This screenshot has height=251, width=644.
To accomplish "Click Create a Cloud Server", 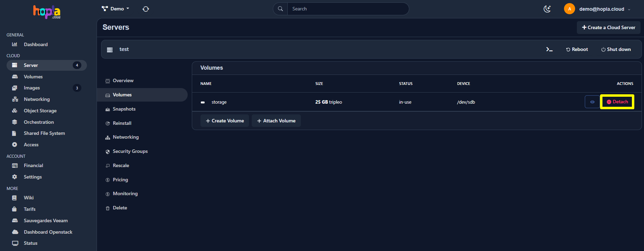I will (x=609, y=27).
